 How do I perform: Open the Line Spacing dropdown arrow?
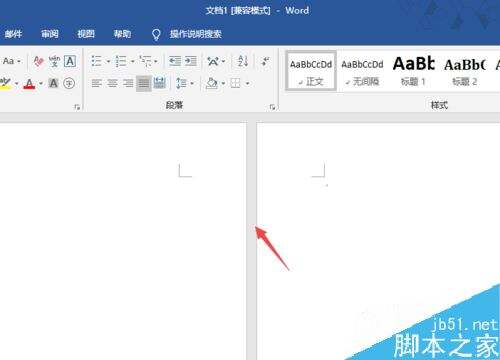[192, 83]
